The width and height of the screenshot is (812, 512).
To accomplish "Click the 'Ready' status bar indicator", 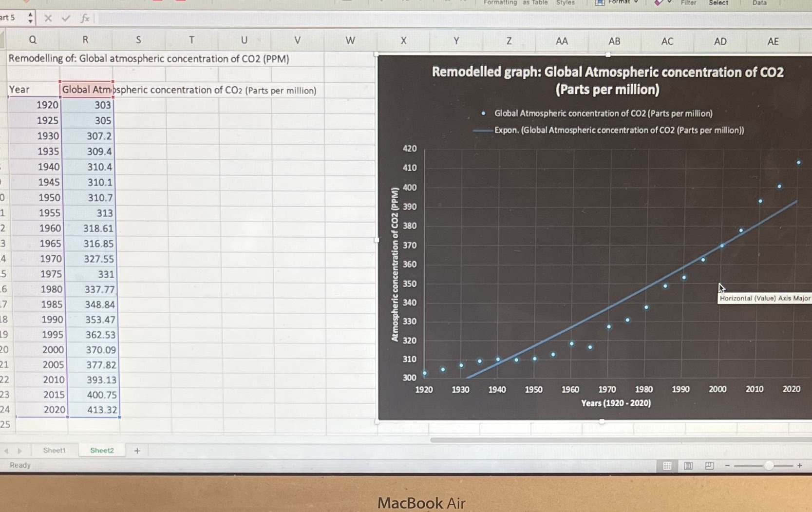I will 20,465.
